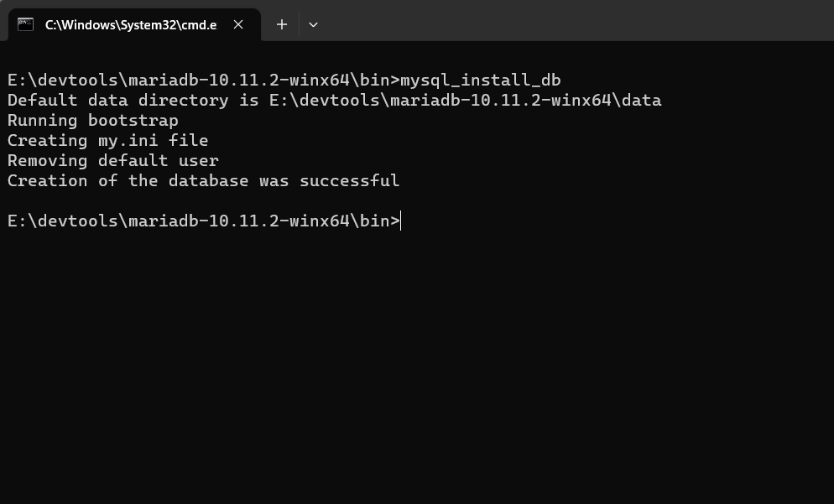834x504 pixels.
Task: Click 'Creation of the database was successful'
Action: tap(203, 181)
